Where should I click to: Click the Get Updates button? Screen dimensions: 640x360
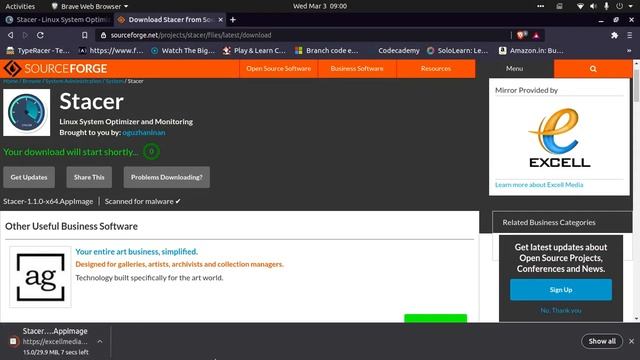tap(29, 177)
